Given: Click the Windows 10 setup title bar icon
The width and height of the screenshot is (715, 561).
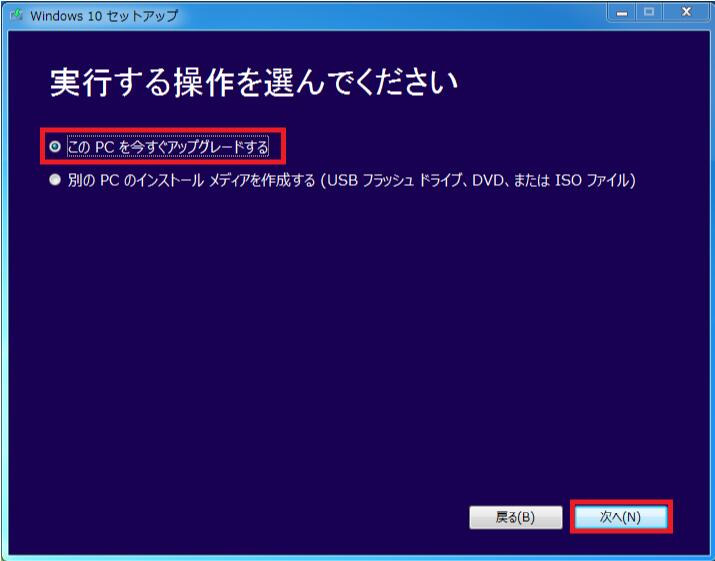Looking at the screenshot, I should click(x=17, y=15).
